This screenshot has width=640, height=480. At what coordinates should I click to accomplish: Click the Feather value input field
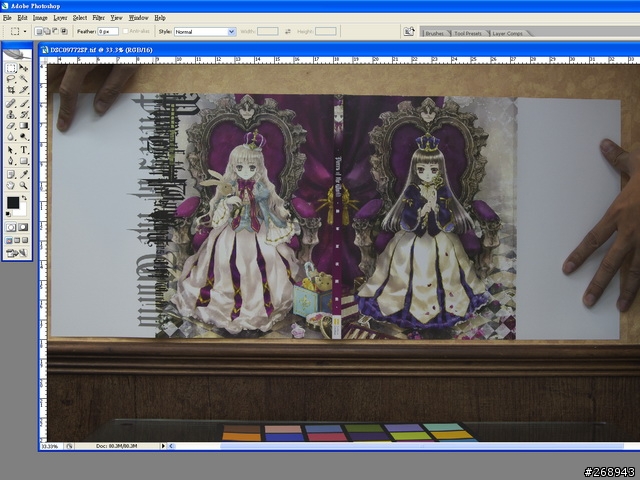click(108, 31)
